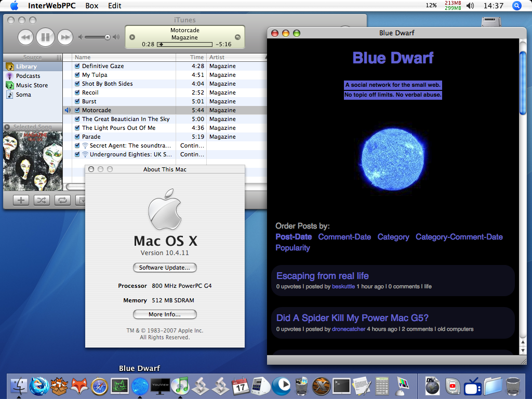The width and height of the screenshot is (532, 399).
Task: Open Did A Spider Kill My Power Mac G5 post
Action: point(352,318)
